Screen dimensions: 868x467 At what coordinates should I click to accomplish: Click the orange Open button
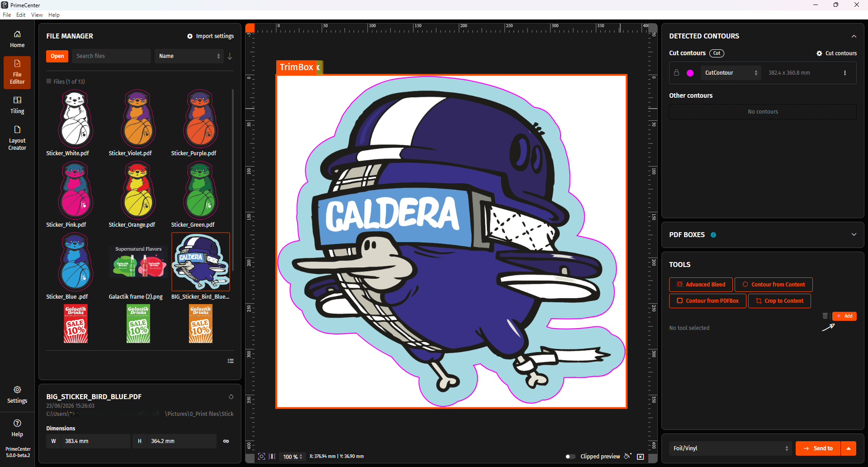tap(57, 56)
